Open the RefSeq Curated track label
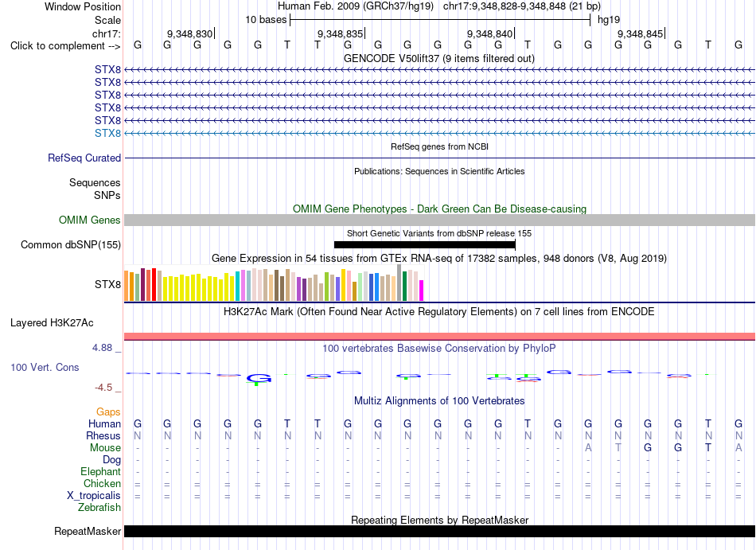756x550 pixels. click(84, 158)
